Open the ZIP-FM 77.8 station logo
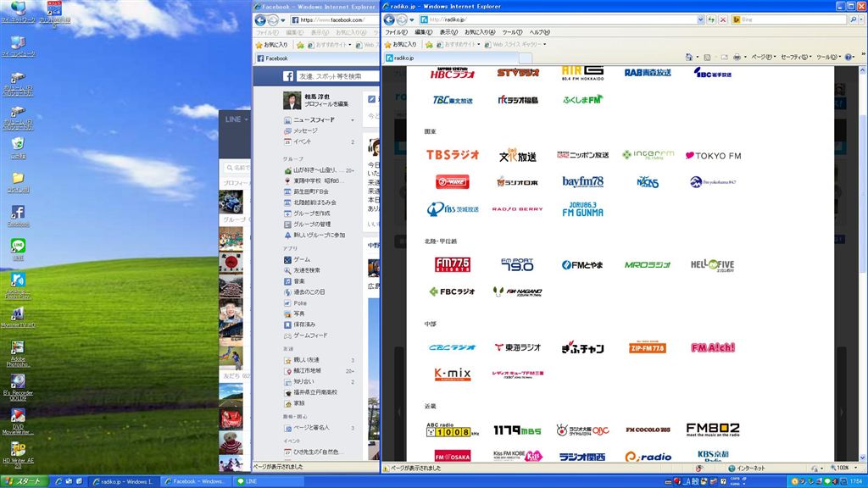Screen dimensions: 868x488 [648, 347]
